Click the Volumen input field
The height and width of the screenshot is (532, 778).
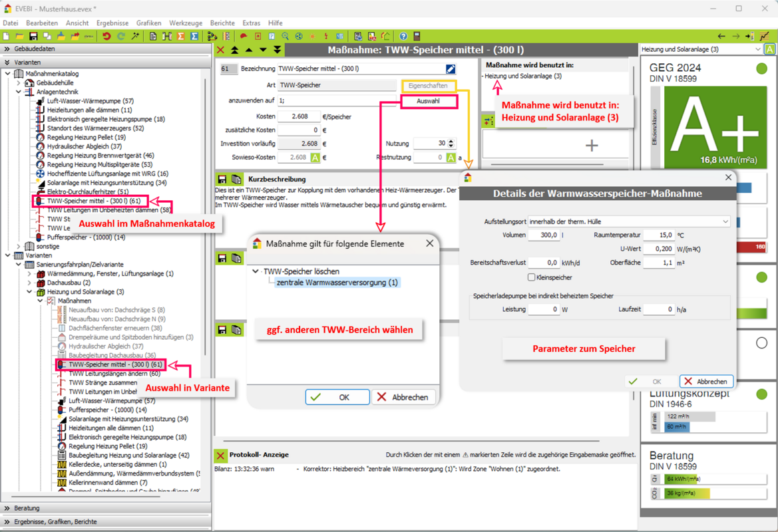click(544, 235)
